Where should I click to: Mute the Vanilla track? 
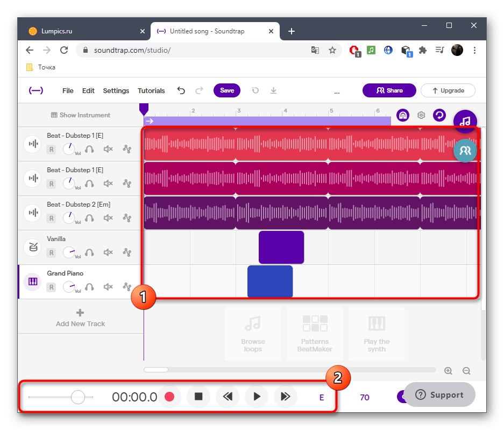click(108, 252)
